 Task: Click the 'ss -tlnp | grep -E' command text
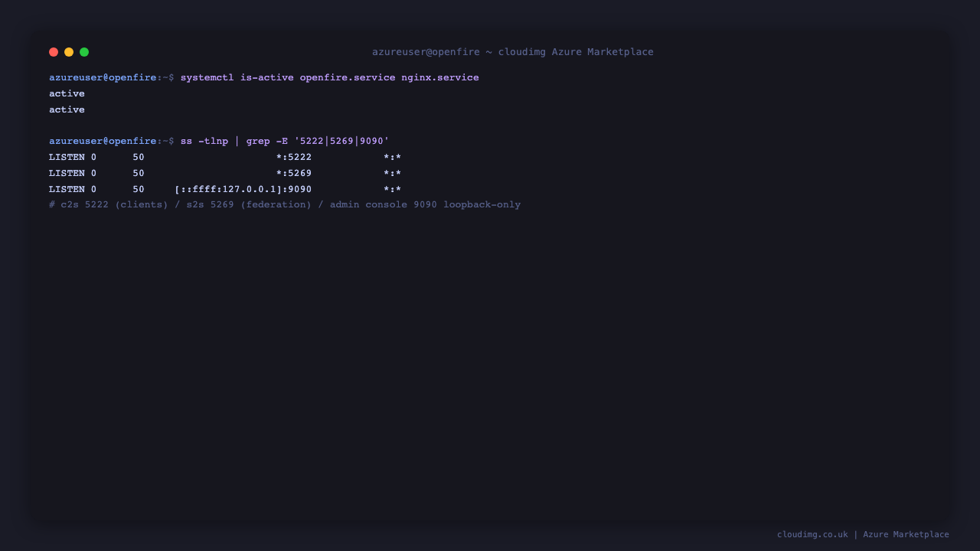pyautogui.click(x=234, y=142)
